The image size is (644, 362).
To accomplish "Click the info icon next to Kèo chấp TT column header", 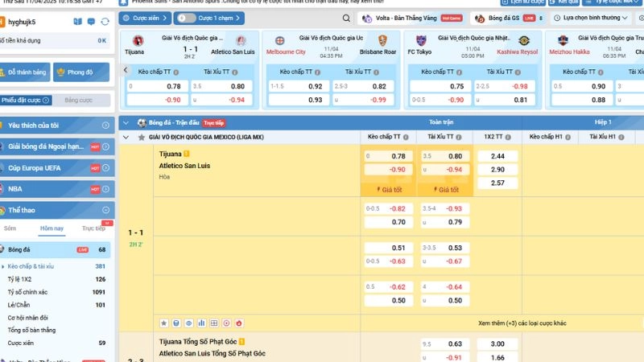I will [x=406, y=137].
